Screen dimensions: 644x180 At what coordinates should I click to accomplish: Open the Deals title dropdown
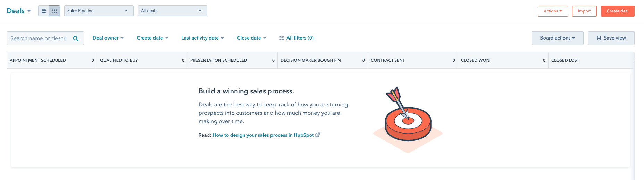19,11
